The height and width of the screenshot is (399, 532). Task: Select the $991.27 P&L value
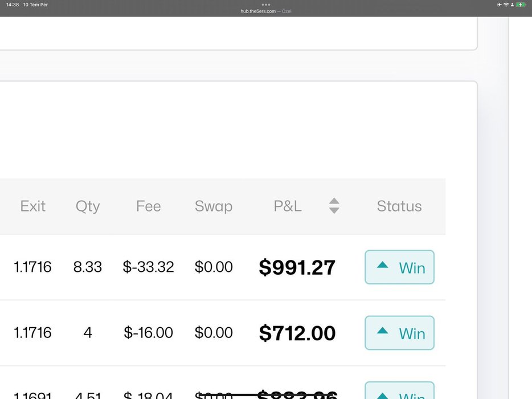pos(297,267)
